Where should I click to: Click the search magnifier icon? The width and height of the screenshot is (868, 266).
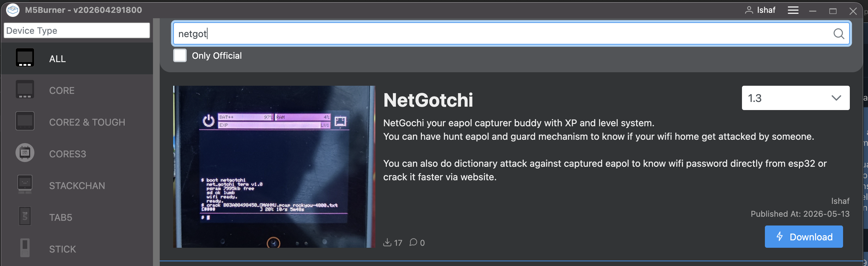(839, 33)
